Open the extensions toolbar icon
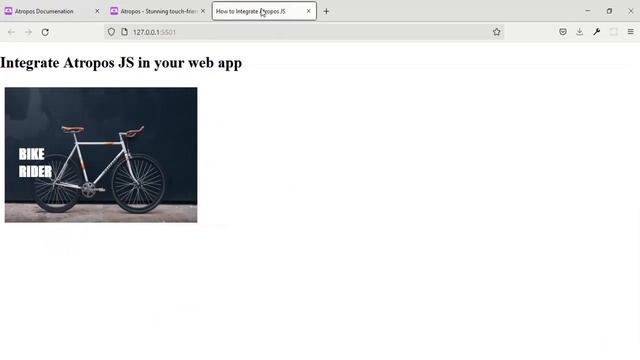 tap(613, 32)
